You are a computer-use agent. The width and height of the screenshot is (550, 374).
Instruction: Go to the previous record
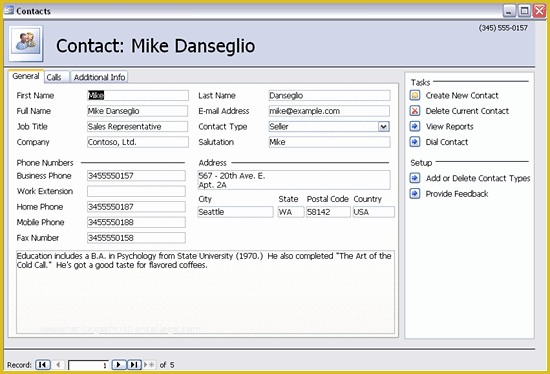coord(58,365)
